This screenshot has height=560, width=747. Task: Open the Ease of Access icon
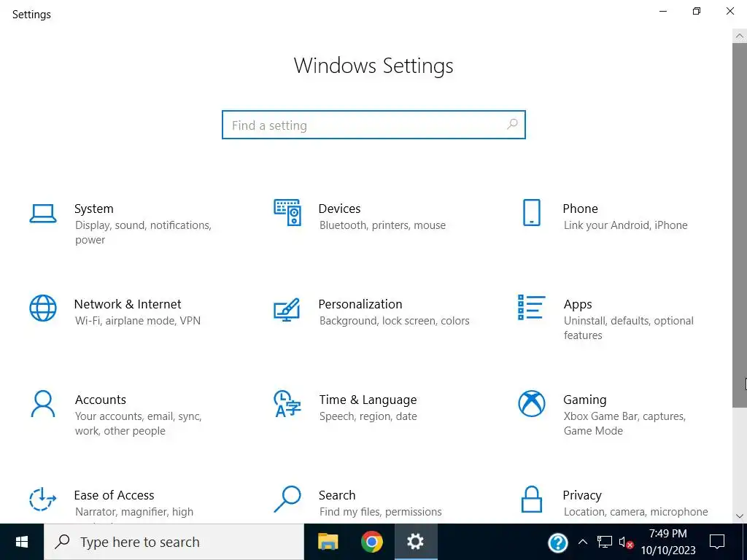[x=43, y=499]
